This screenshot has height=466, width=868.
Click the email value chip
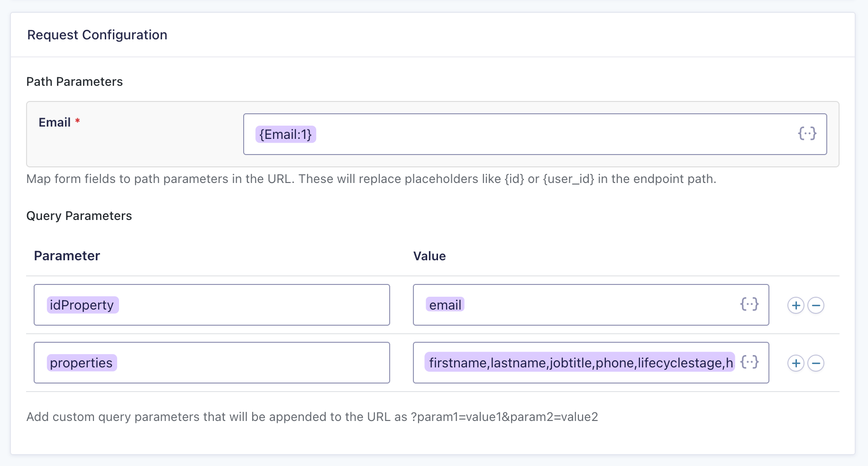(445, 305)
